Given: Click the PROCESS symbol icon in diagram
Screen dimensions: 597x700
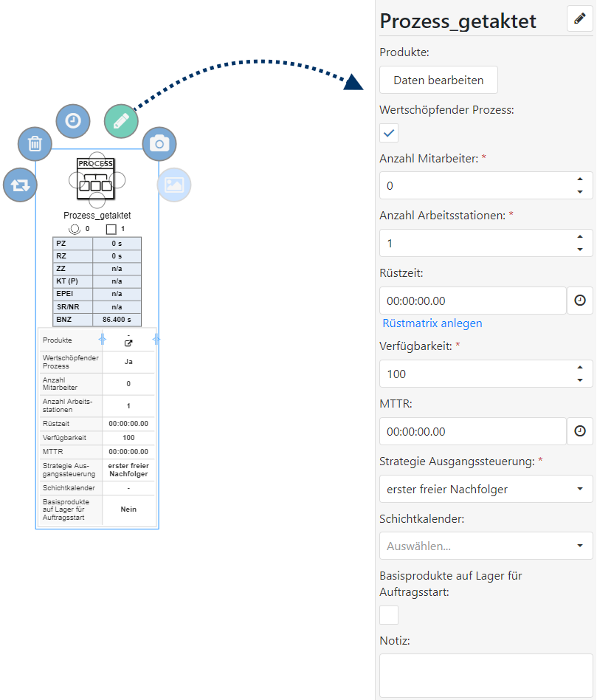Looking at the screenshot, I should tap(96, 179).
